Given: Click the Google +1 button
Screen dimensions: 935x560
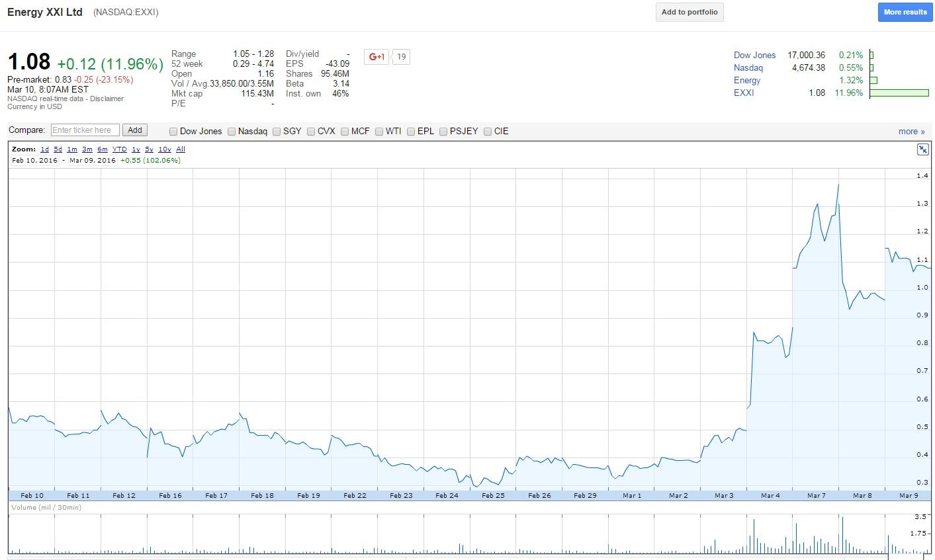Looking at the screenshot, I should click(x=377, y=57).
